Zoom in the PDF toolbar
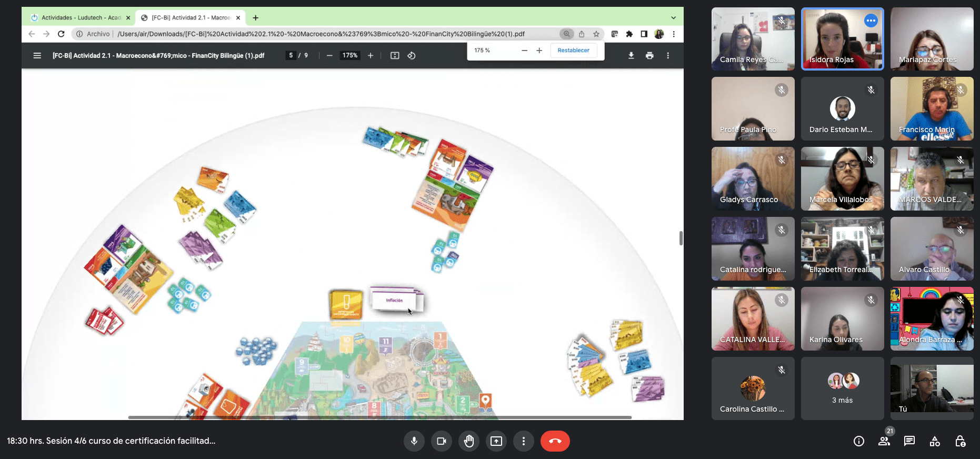This screenshot has width=980, height=459. pos(371,55)
